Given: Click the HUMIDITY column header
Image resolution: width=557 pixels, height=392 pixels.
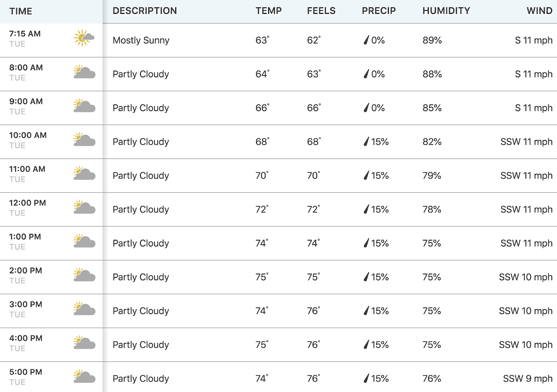Looking at the screenshot, I should click(446, 11).
